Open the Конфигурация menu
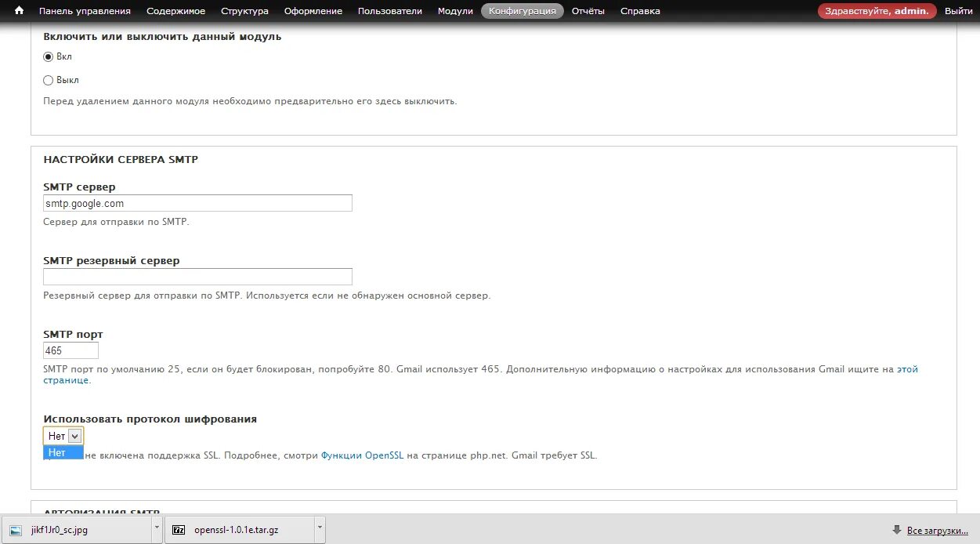 522,11
